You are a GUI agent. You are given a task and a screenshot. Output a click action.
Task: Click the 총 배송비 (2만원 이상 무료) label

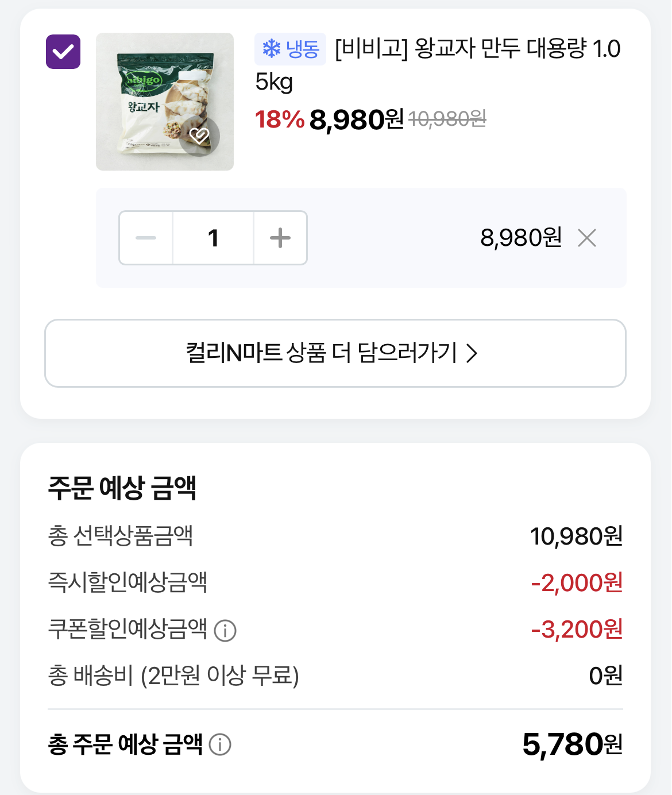(173, 676)
